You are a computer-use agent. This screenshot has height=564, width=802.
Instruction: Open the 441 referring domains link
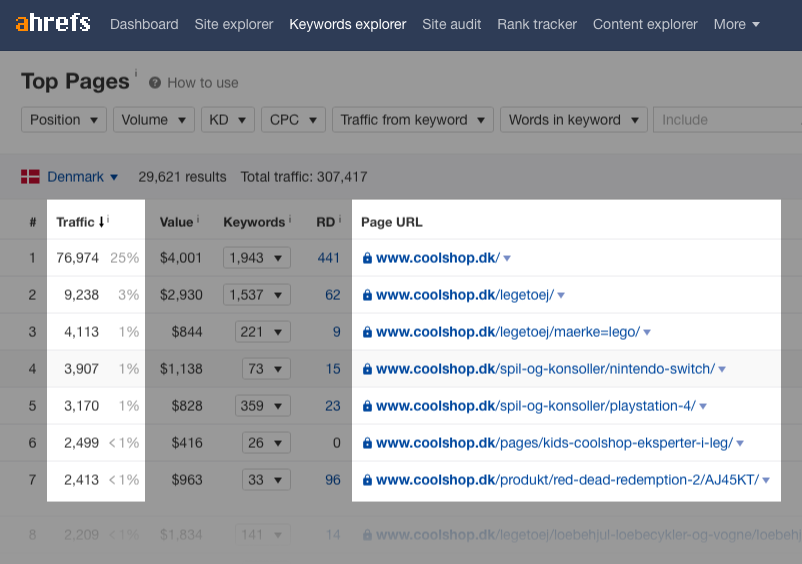328,258
